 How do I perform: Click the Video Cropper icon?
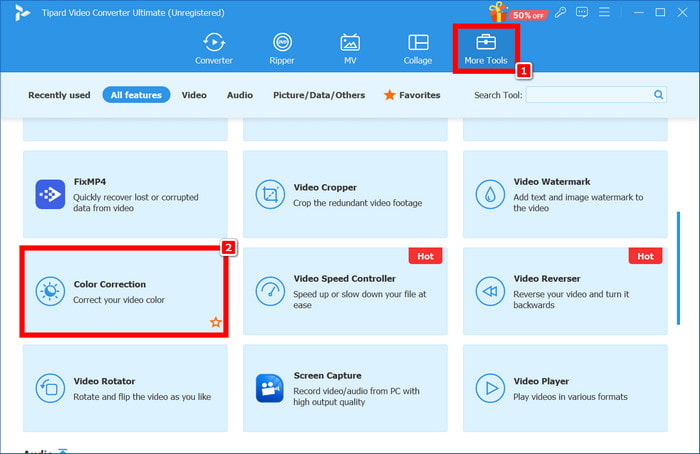tap(270, 194)
